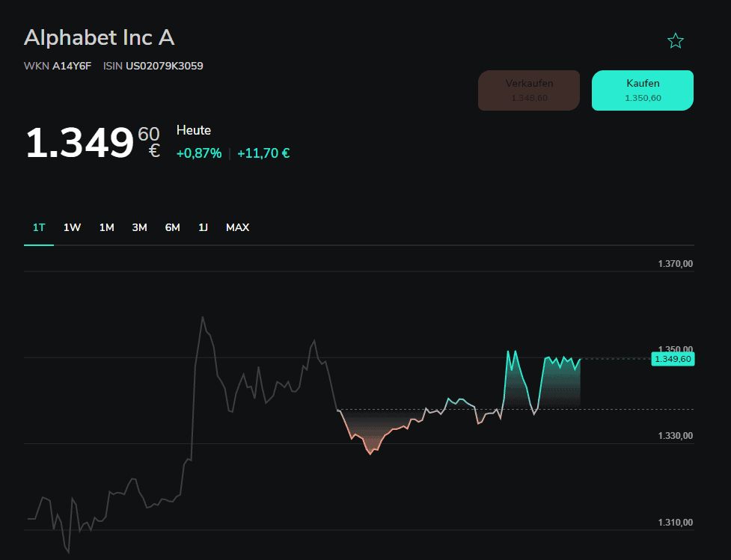Click the WKN A14Y6F code
731x560 pixels.
pyautogui.click(x=71, y=66)
